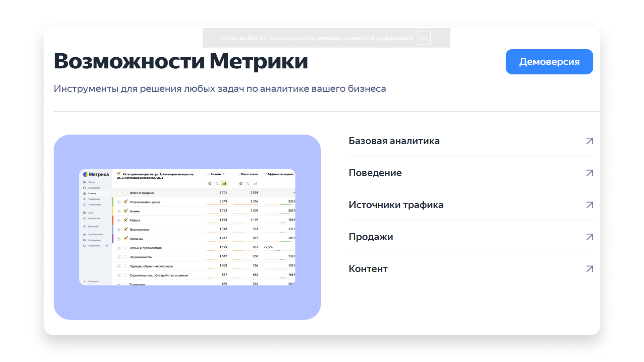The image size is (644, 362).
Task: Open the Визиты sort dropdown arrow
Action: 224,174
